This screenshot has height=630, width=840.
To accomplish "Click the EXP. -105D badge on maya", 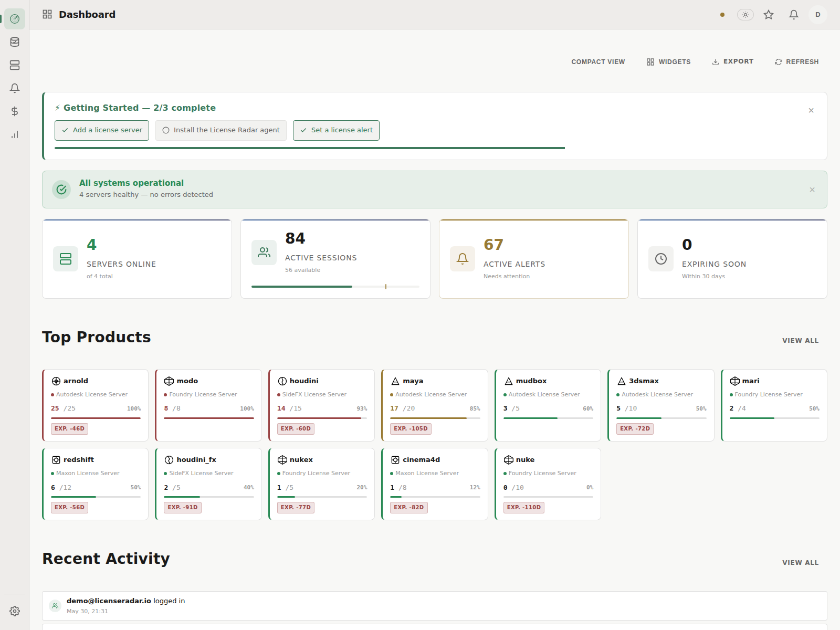I will (x=411, y=429).
